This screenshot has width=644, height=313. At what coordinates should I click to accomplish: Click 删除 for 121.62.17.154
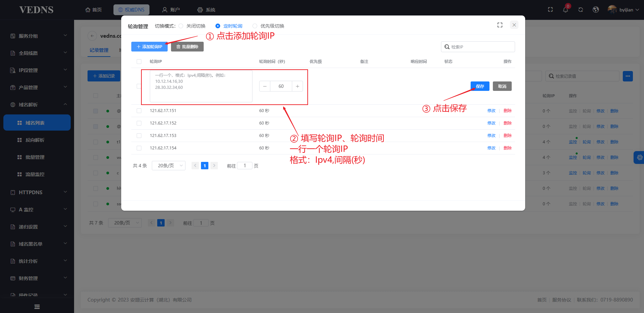(x=508, y=148)
